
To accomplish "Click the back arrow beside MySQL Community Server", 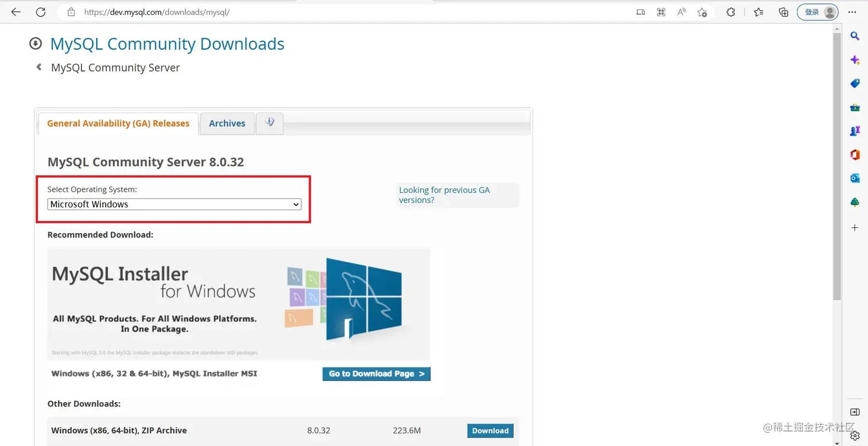I will pyautogui.click(x=39, y=67).
